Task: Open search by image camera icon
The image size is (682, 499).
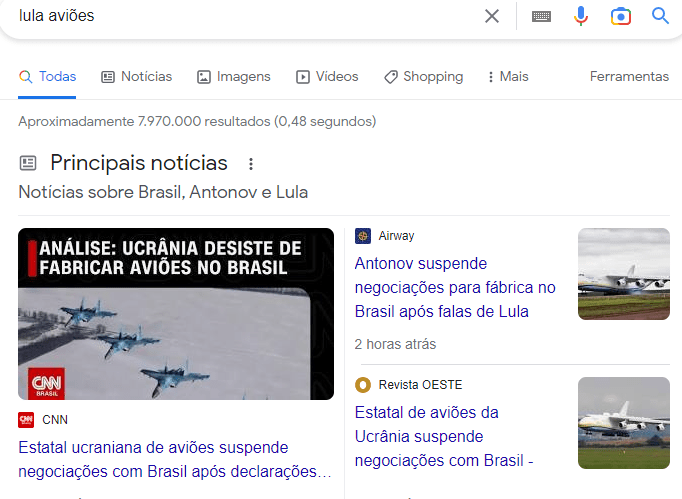Action: (621, 17)
